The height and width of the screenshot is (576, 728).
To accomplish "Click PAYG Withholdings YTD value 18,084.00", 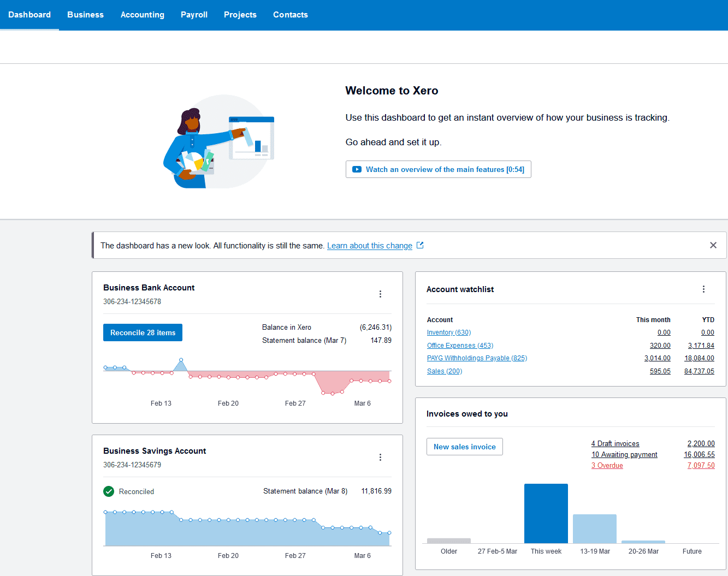I will 699,358.
